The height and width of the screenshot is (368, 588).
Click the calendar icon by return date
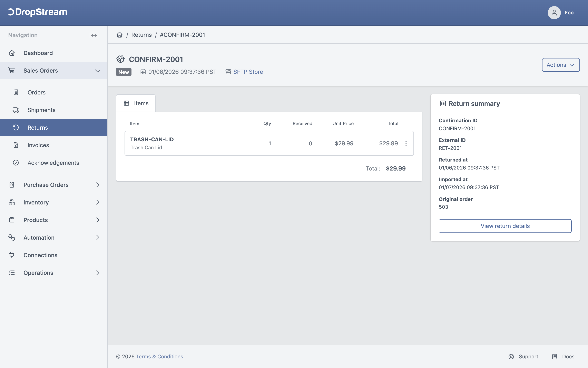(143, 72)
